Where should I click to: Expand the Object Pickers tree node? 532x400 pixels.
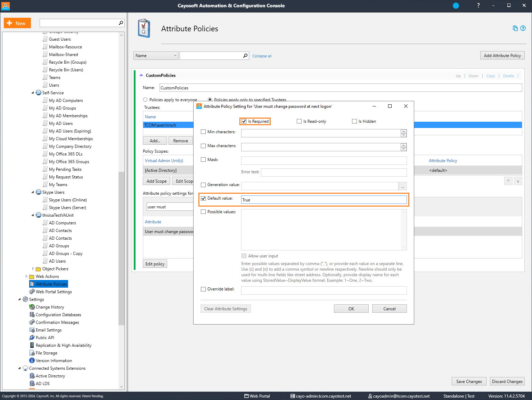[x=33, y=269]
